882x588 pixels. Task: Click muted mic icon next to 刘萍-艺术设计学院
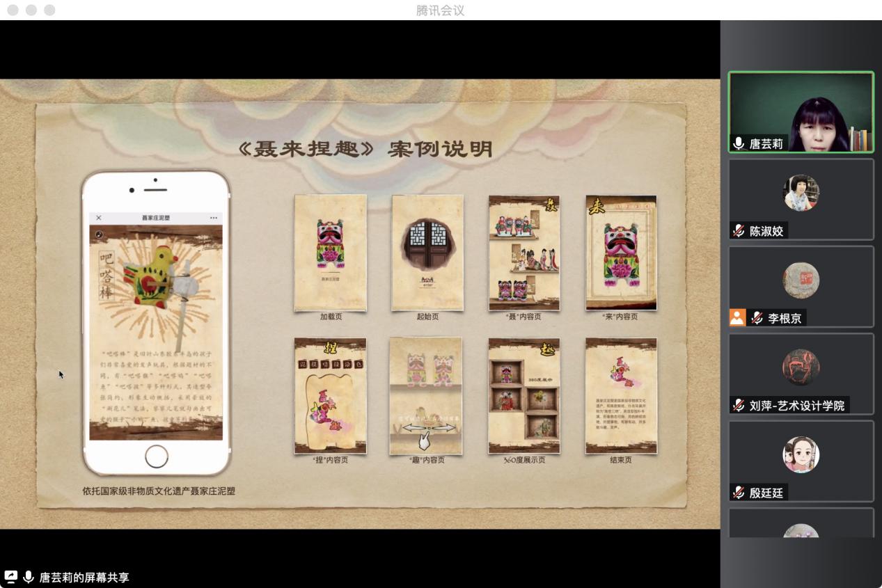click(739, 405)
